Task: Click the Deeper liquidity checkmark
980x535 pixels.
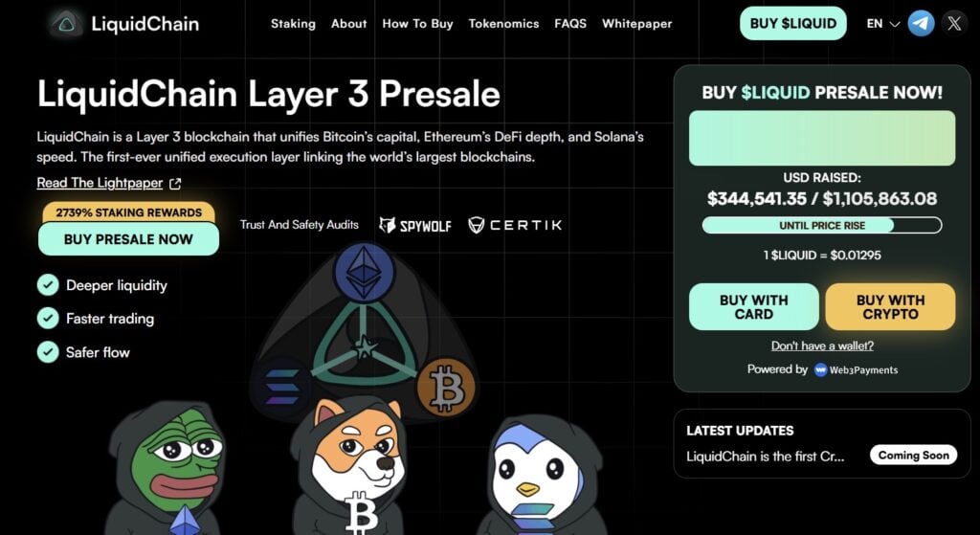Action: tap(48, 285)
